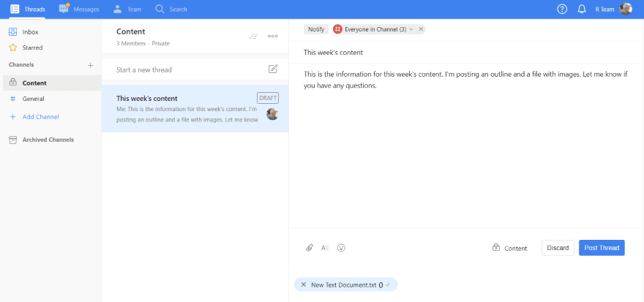
Task: Click the mark all done checklist icon
Action: pos(253,36)
